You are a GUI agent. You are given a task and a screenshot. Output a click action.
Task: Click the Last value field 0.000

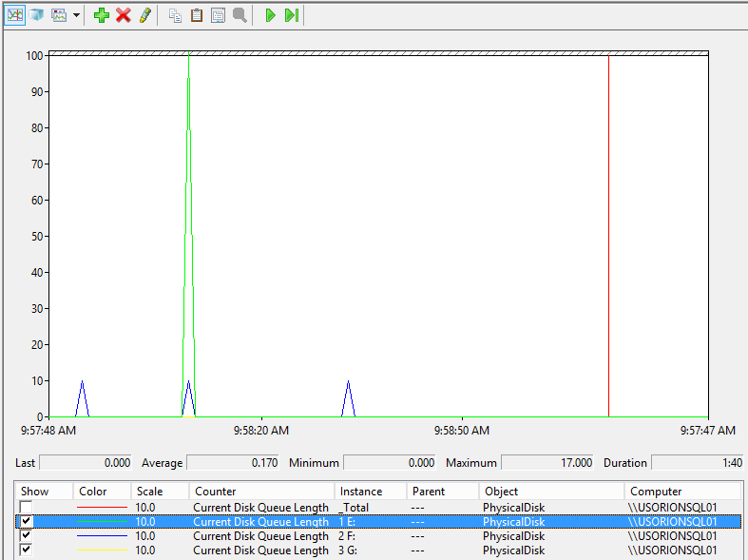[x=86, y=463]
